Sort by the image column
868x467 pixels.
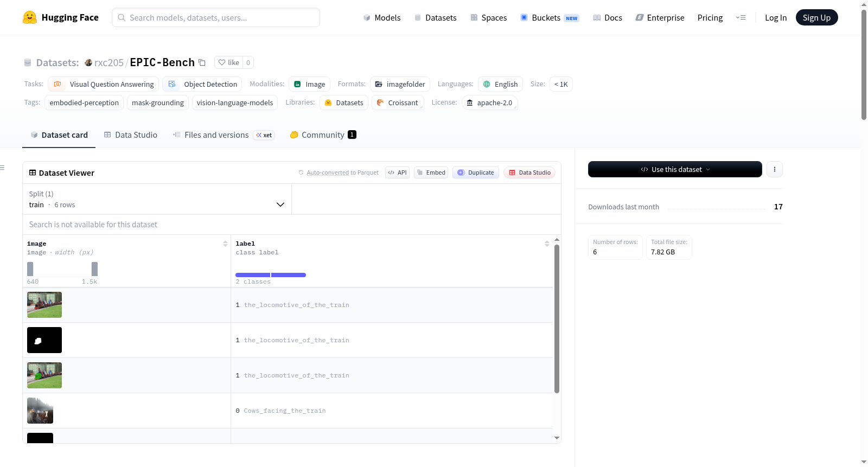click(225, 244)
